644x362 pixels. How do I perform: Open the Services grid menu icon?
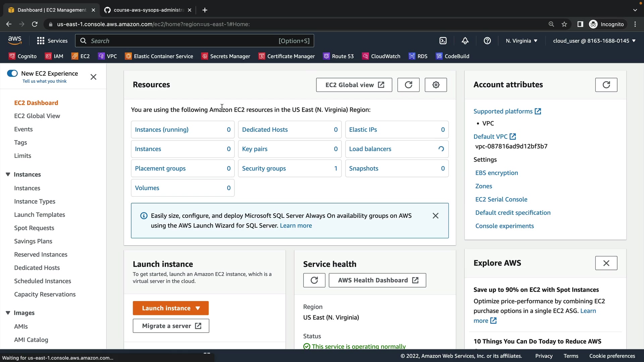tap(41, 41)
